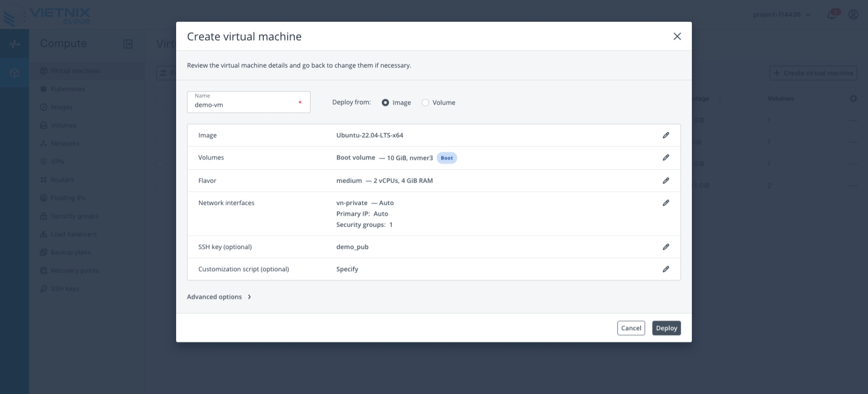Edit the Image row with pencil icon
The height and width of the screenshot is (394, 868).
tap(666, 135)
